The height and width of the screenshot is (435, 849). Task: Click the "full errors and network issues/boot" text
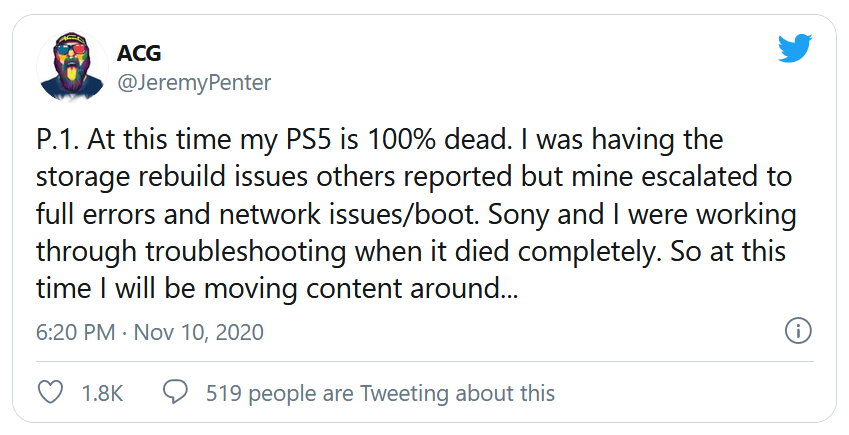click(240, 213)
